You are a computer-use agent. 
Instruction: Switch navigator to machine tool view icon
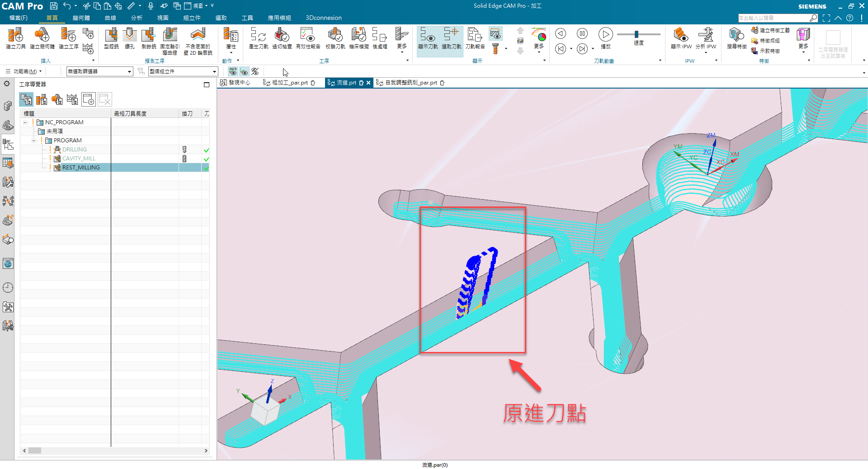coord(42,99)
